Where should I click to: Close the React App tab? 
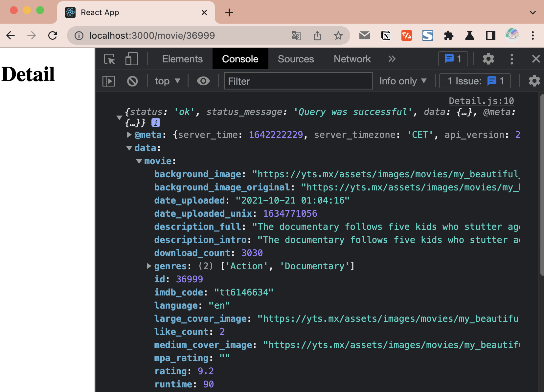(x=204, y=12)
